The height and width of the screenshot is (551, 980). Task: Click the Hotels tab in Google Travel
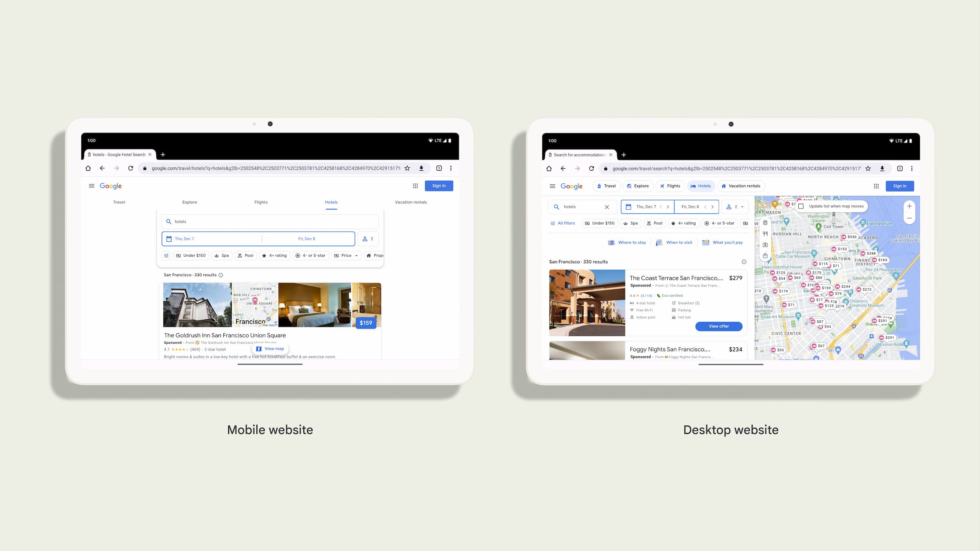click(x=330, y=202)
